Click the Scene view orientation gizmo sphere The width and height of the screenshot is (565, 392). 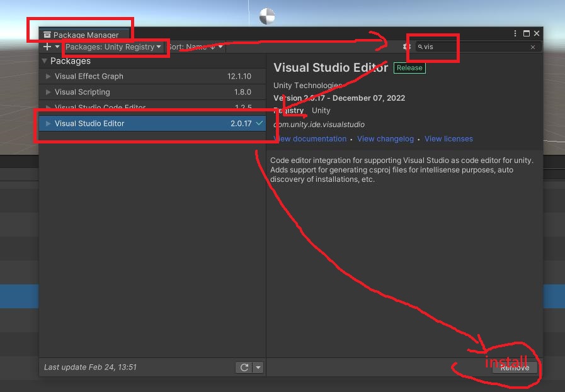pos(267,16)
